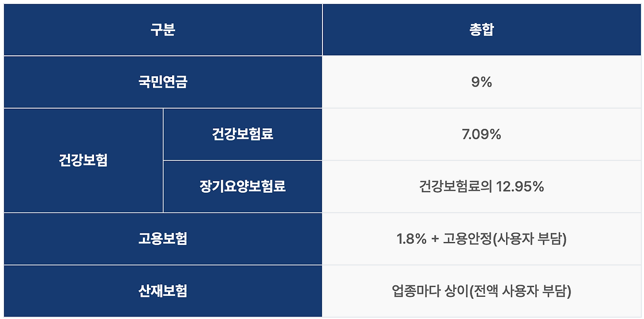The image size is (644, 319).
Task: Select the 산재보험 row label
Action: [x=163, y=291]
